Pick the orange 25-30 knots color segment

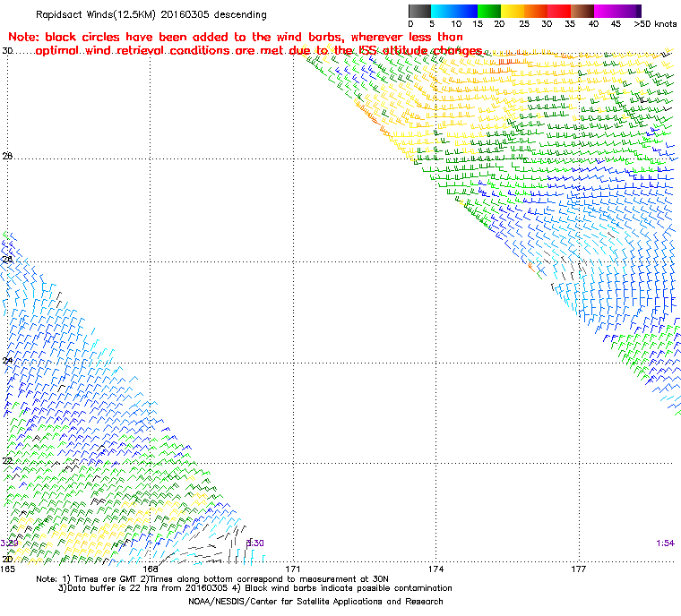tap(536, 11)
